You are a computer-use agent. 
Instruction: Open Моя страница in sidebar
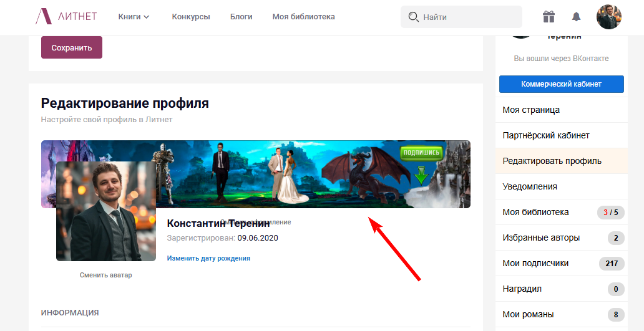[x=562, y=110]
